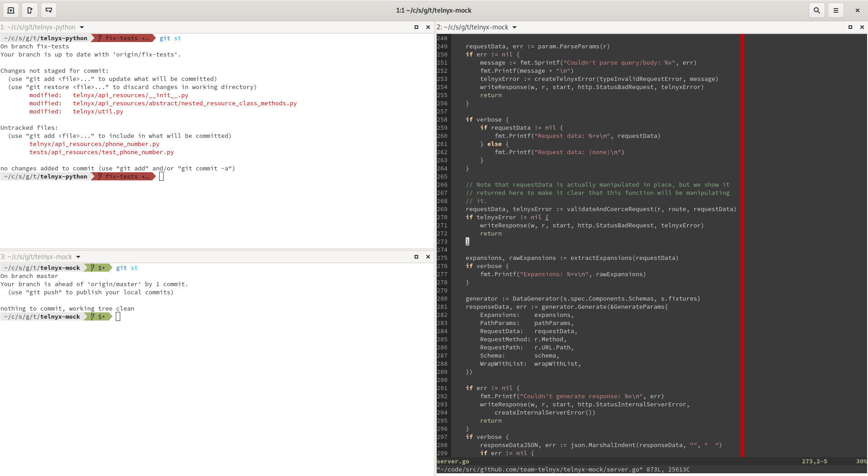
Task: Expand pane 2 telnyx-mock title dropdown
Action: click(x=514, y=28)
